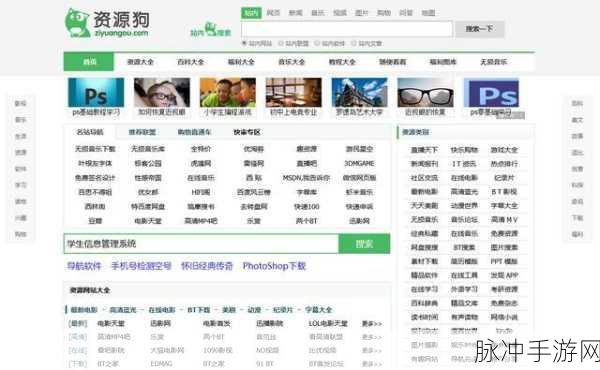Click the green 搜索 button
The width and height of the screenshot is (600, 370).
[x=364, y=244]
